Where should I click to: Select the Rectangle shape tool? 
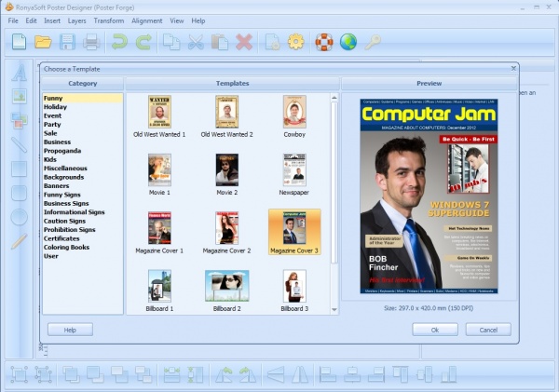[x=20, y=169]
